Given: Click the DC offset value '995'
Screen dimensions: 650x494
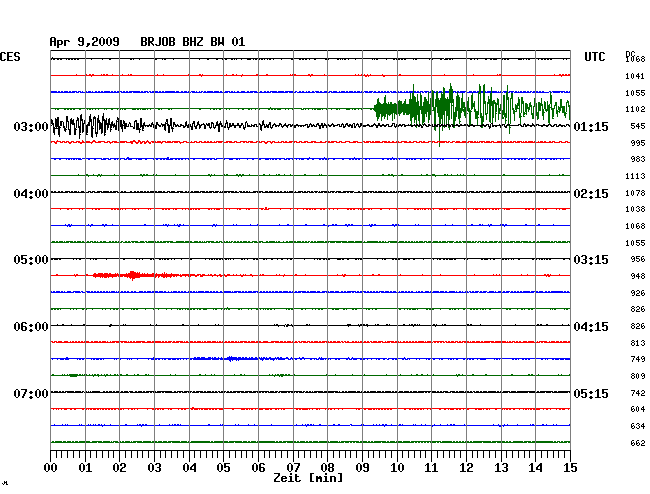Looking at the screenshot, I should [x=638, y=143].
